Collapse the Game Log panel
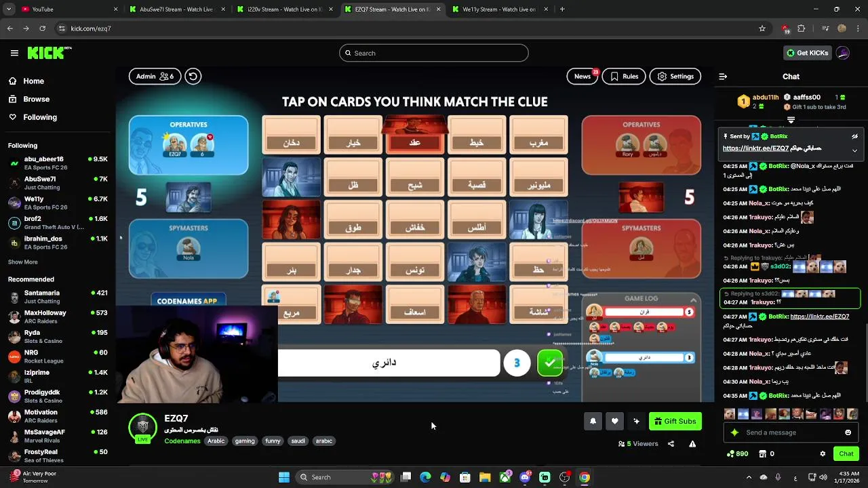The width and height of the screenshot is (868, 488). coord(693,300)
